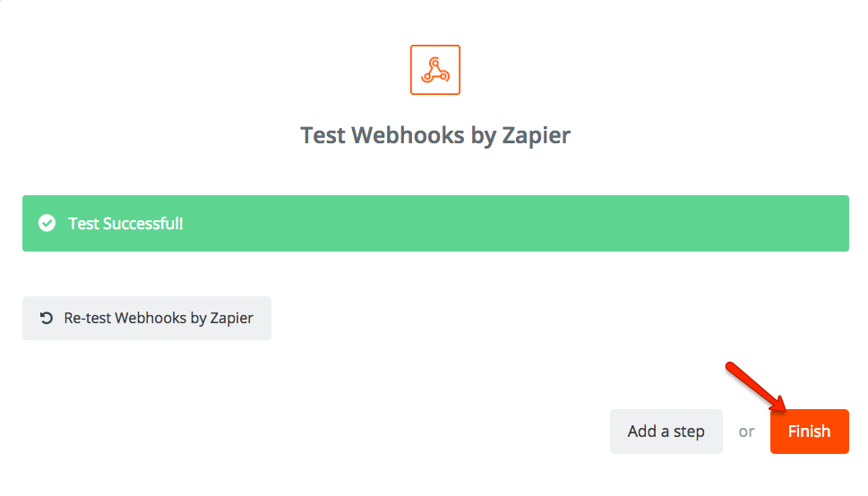Re-test Webhooks by Zapier
868x496 pixels.
point(147,318)
